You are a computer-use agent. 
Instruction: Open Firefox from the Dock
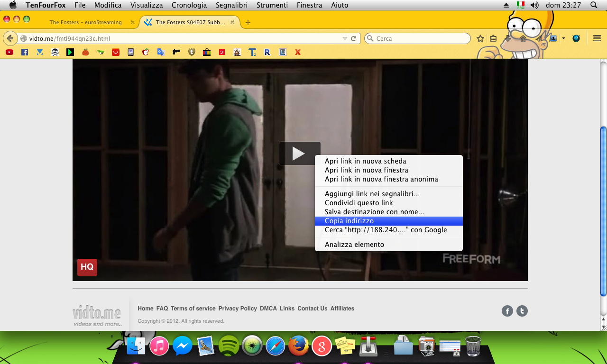pos(298,346)
